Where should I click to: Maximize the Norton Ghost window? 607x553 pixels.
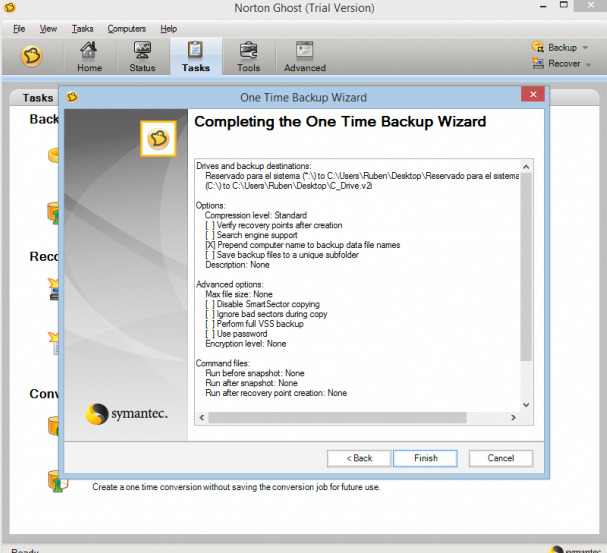click(x=564, y=5)
